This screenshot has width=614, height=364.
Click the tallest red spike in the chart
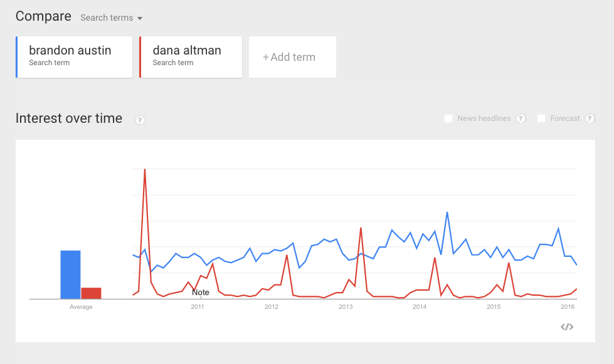click(x=145, y=170)
